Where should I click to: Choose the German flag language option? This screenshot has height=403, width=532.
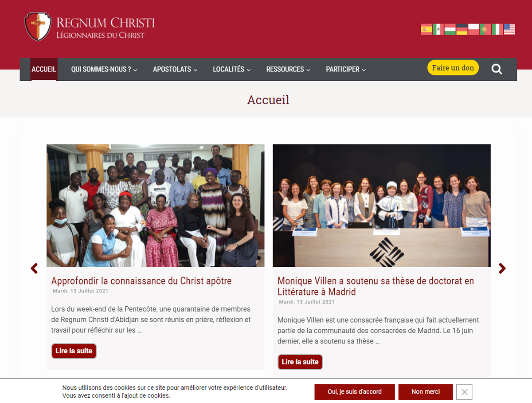[462, 29]
